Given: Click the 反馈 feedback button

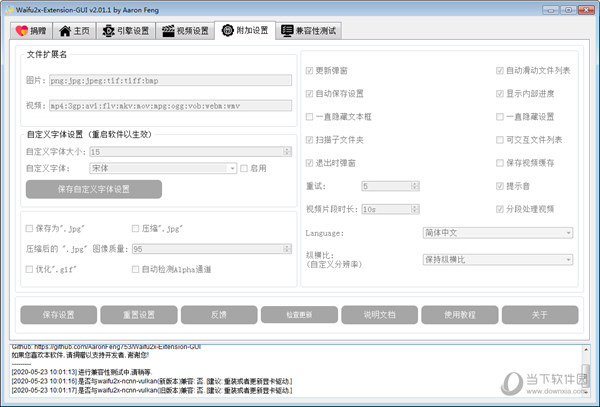Looking at the screenshot, I should [x=219, y=315].
